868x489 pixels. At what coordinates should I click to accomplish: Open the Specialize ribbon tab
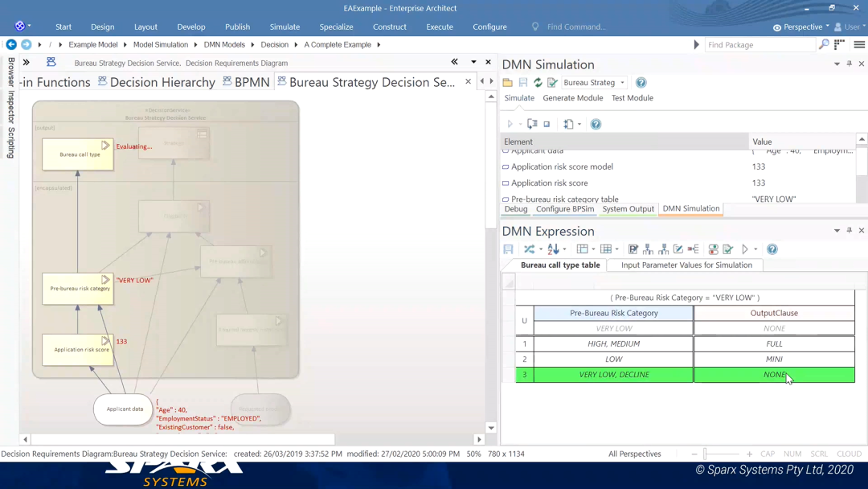(x=336, y=27)
